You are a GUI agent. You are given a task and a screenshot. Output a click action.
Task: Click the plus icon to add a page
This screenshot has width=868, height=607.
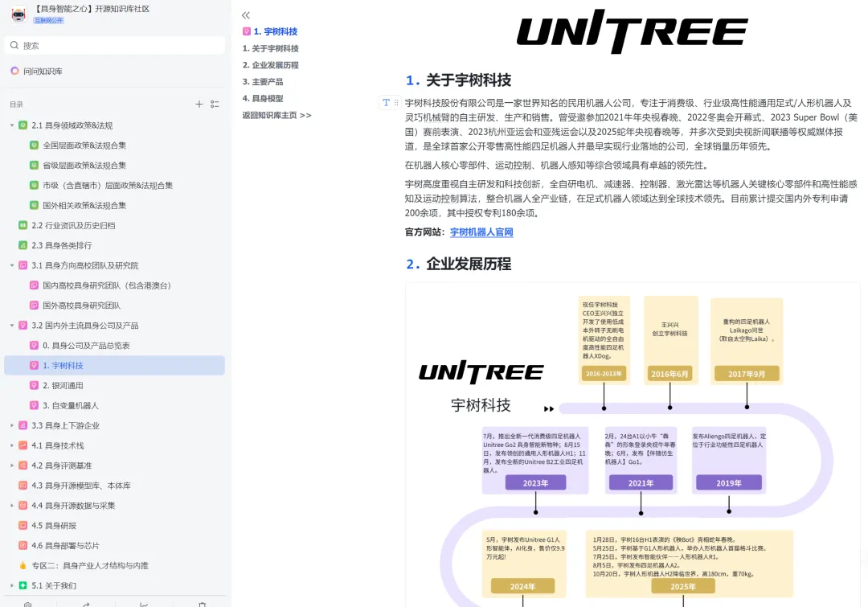coord(199,105)
